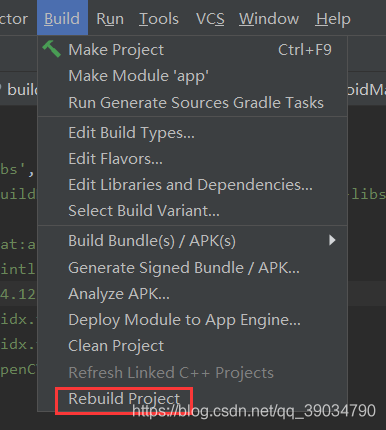Choose Edit Libraries and Dependencies
Image resolution: width=386 pixels, height=430 pixels.
pyautogui.click(x=192, y=185)
